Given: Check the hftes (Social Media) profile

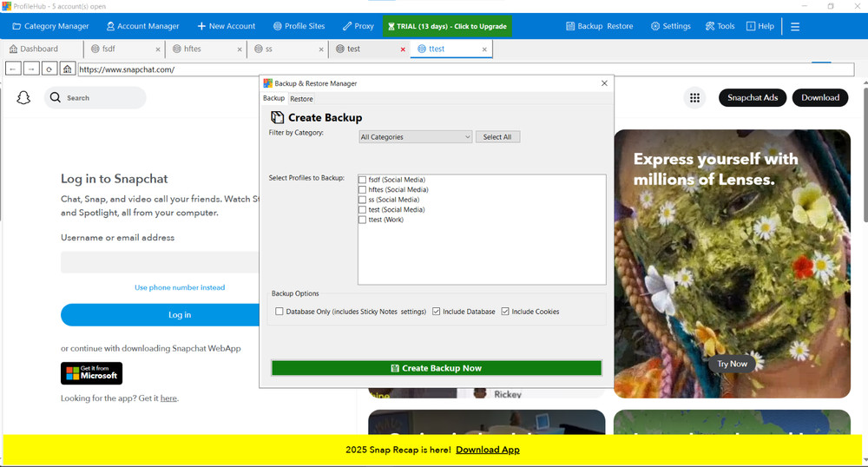Looking at the screenshot, I should [x=362, y=189].
